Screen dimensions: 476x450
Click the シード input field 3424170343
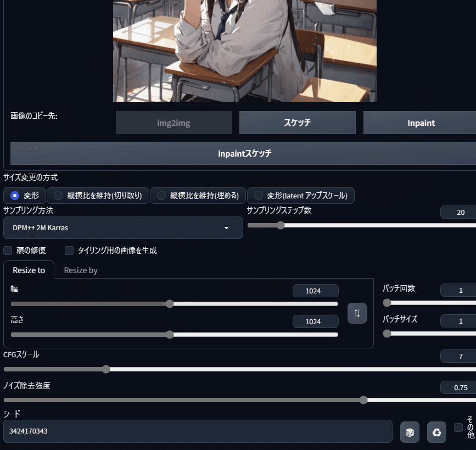[x=198, y=431]
